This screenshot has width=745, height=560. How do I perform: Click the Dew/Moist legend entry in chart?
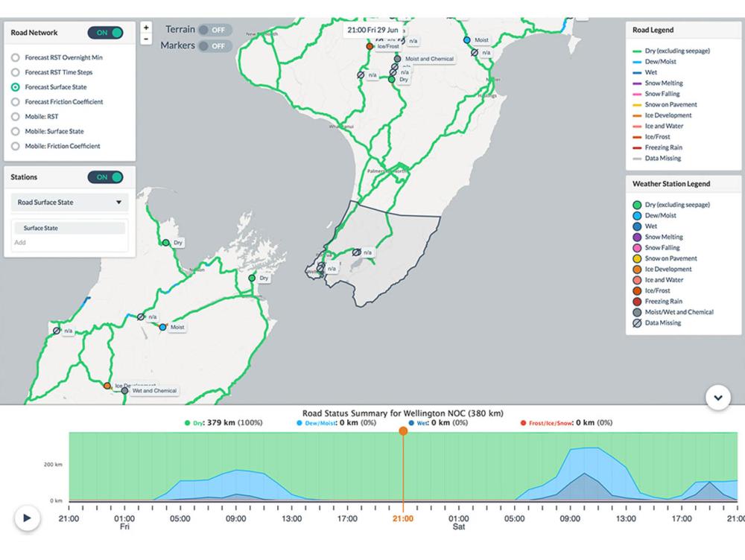(x=311, y=423)
